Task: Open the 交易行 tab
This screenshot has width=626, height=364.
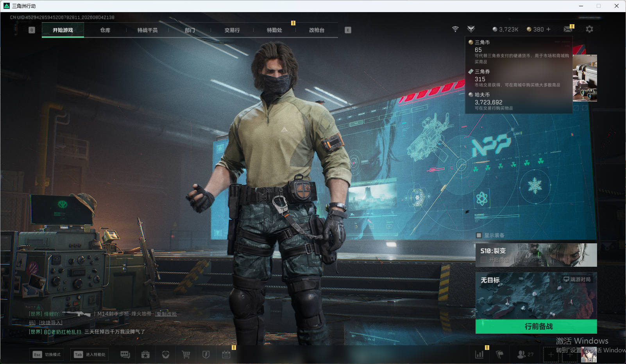Action: tap(232, 30)
